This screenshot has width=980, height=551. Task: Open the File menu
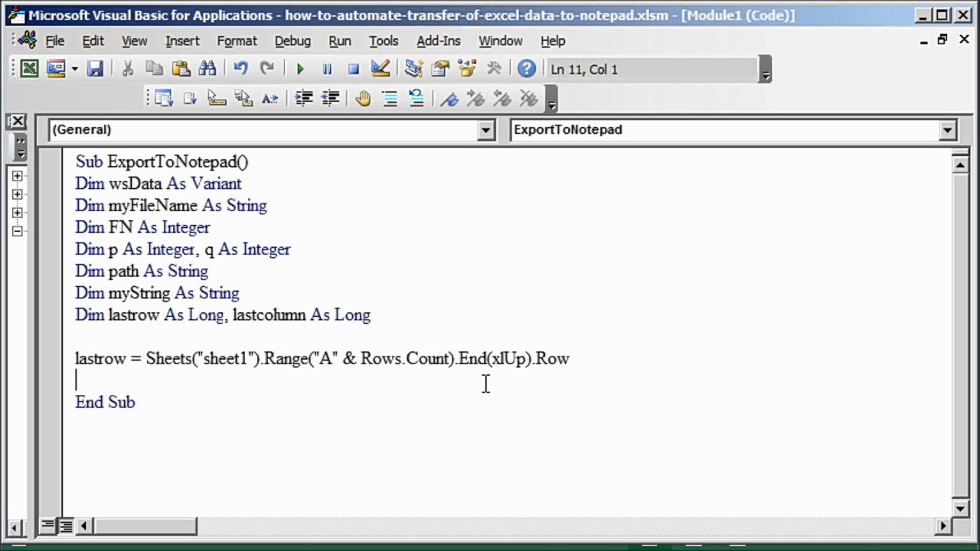click(x=54, y=41)
